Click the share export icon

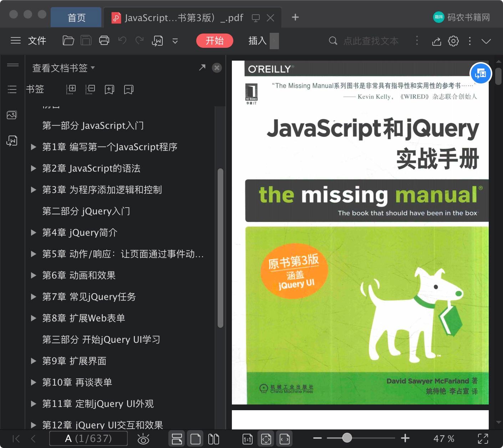437,41
